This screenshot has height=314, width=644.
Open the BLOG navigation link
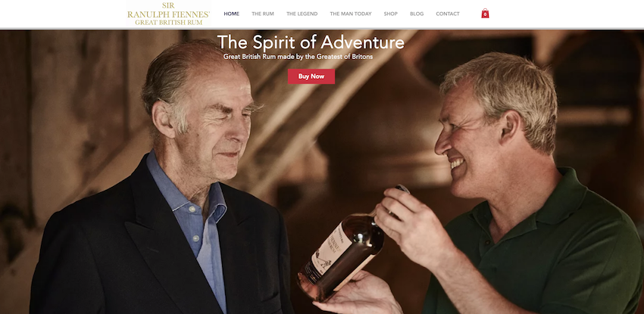[417, 14]
